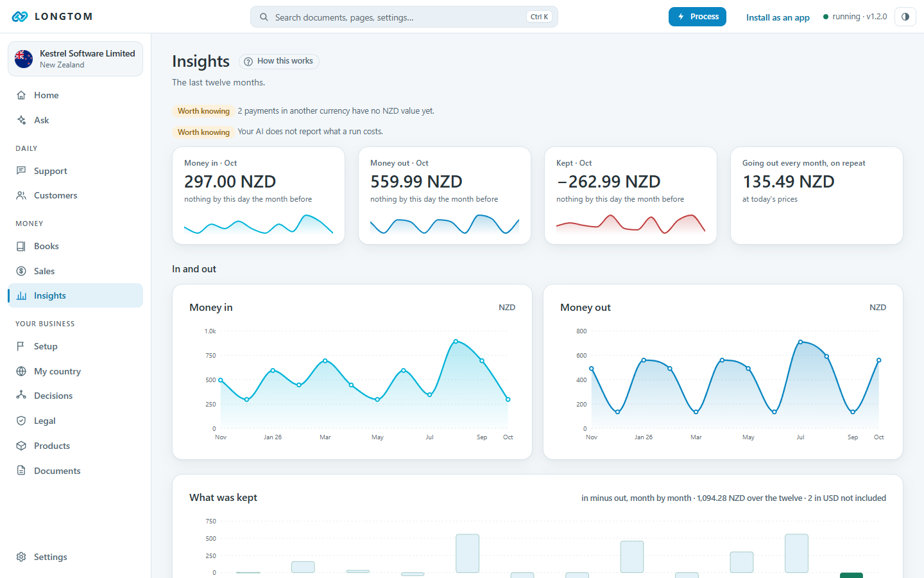The height and width of the screenshot is (578, 924).
Task: Click the Insights page heading
Action: (x=201, y=61)
